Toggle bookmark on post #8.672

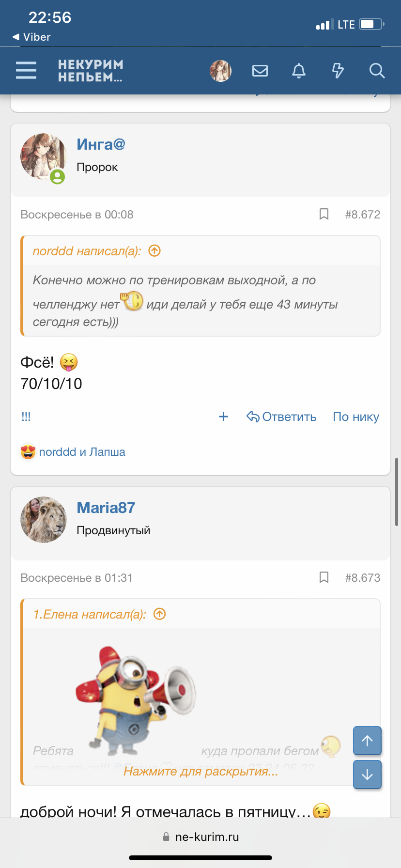click(324, 214)
